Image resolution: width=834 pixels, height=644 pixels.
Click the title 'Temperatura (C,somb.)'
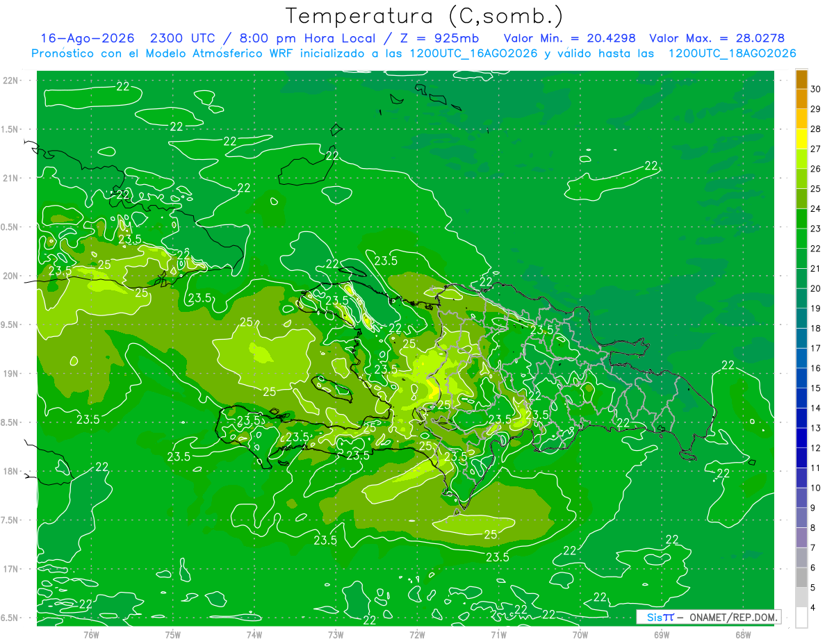424,15
